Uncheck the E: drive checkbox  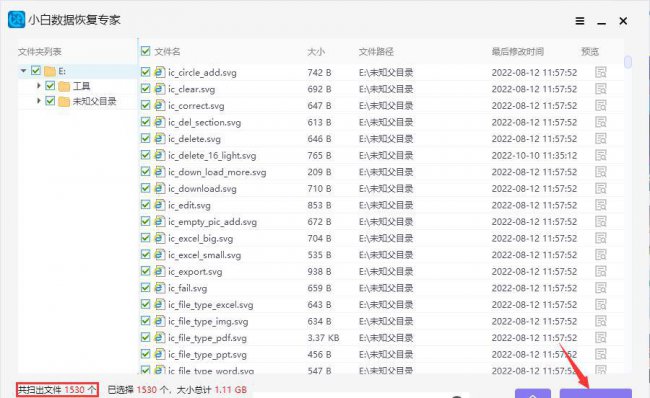36,70
